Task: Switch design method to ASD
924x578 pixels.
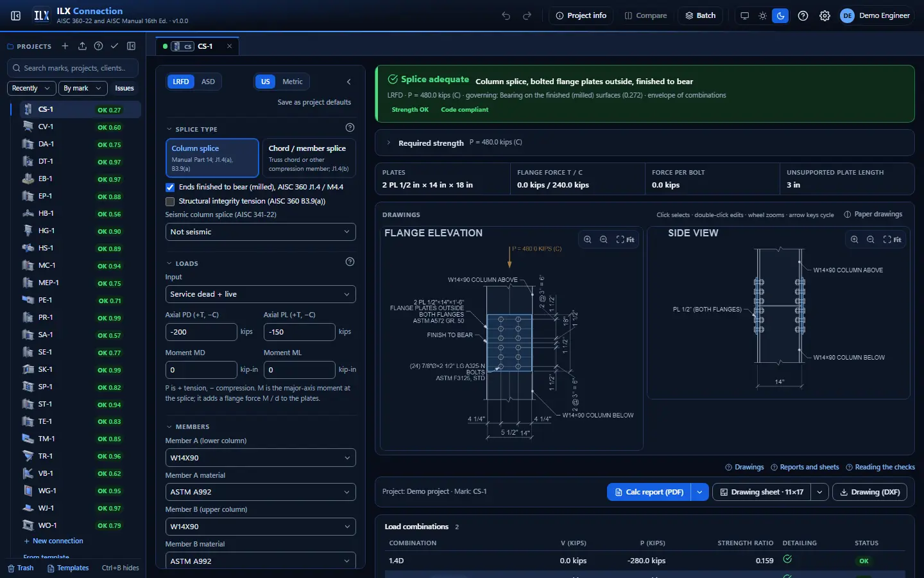Action: click(x=208, y=82)
